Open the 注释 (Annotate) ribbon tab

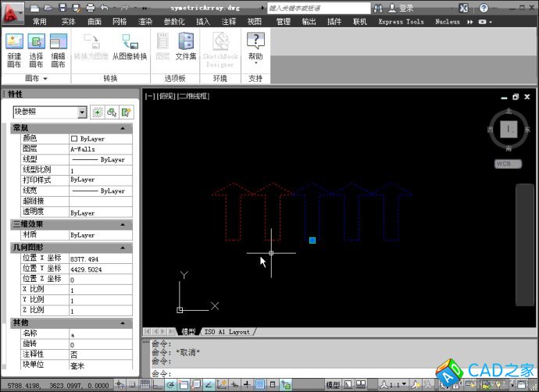click(x=229, y=22)
